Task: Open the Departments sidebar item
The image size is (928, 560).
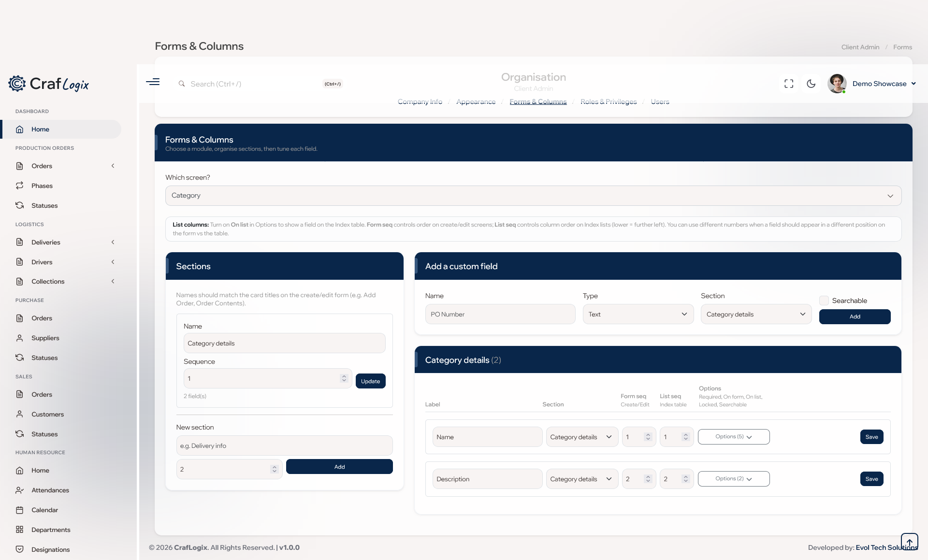Action: (x=61, y=530)
